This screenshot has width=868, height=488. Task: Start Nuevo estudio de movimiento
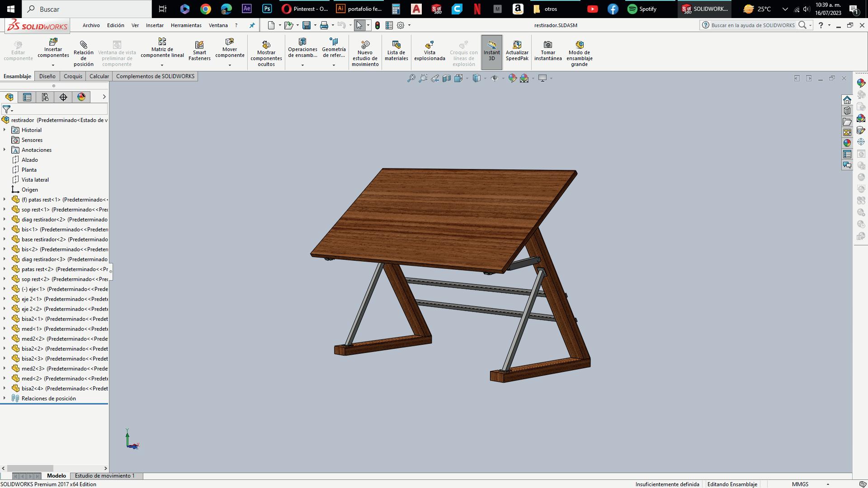point(365,53)
